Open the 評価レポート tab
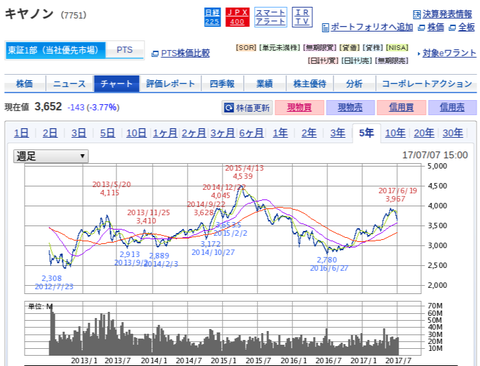 170,84
